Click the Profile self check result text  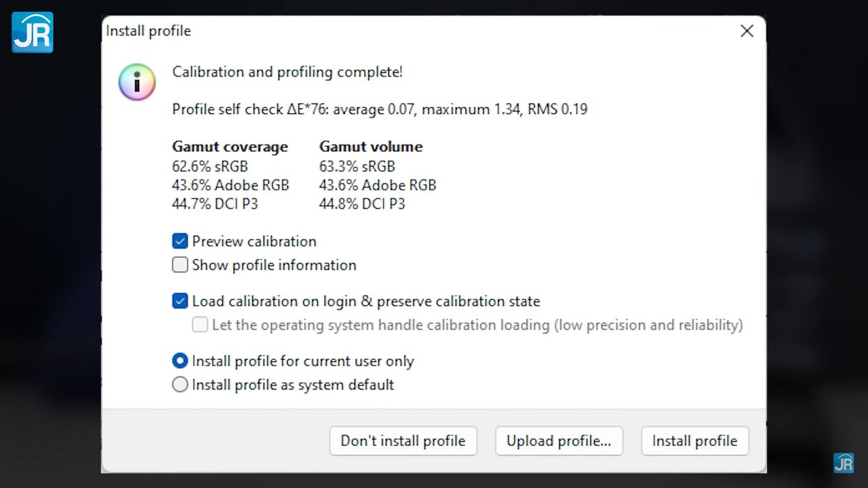click(379, 109)
